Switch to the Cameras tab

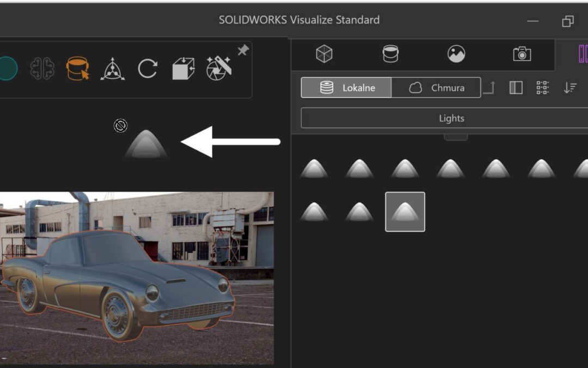pyautogui.click(x=522, y=53)
